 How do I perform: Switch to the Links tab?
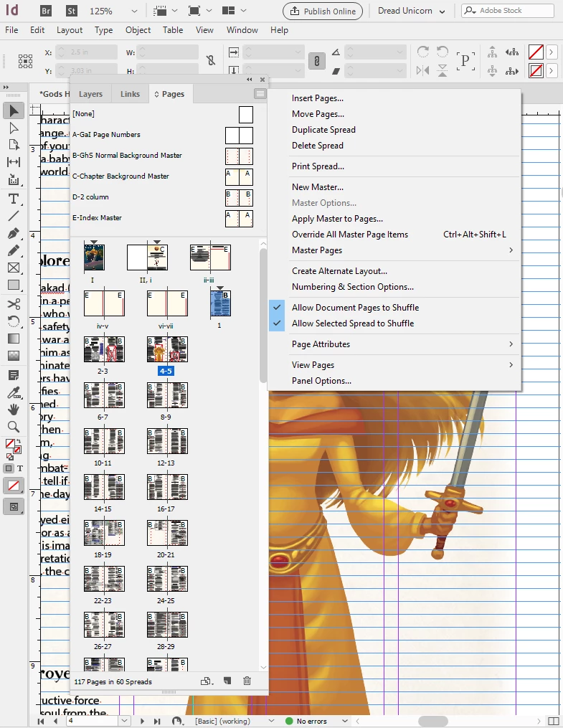coord(130,94)
